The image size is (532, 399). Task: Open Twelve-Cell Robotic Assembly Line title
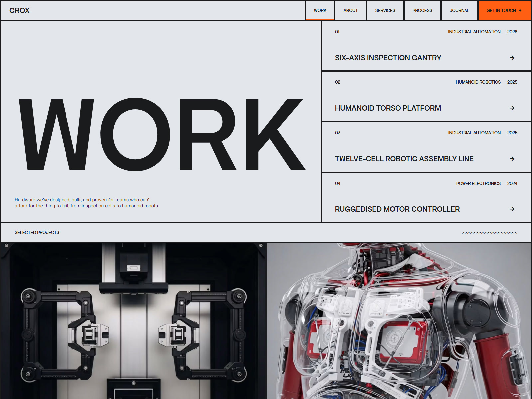(404, 159)
